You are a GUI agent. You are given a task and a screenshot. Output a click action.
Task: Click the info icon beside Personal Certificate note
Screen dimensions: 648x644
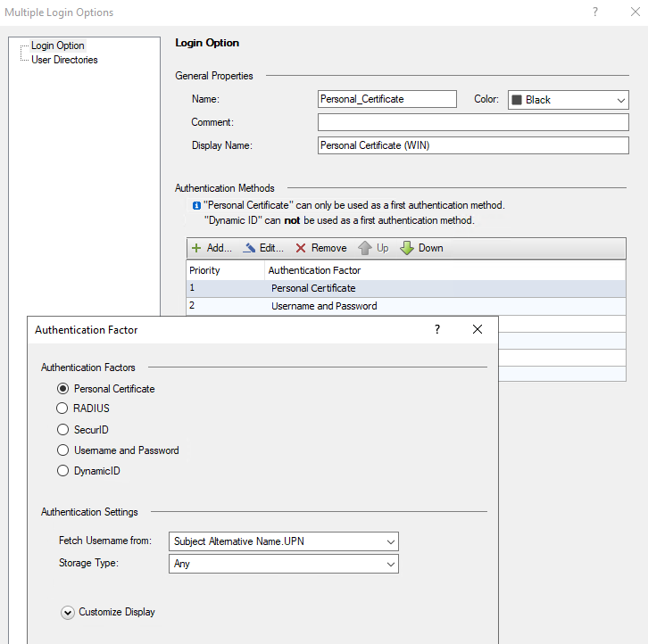[196, 205]
